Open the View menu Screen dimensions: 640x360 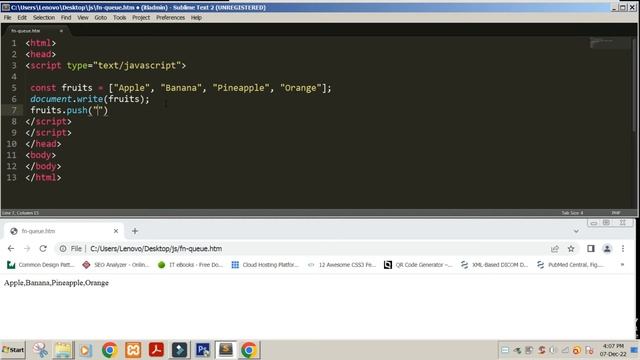point(83,18)
